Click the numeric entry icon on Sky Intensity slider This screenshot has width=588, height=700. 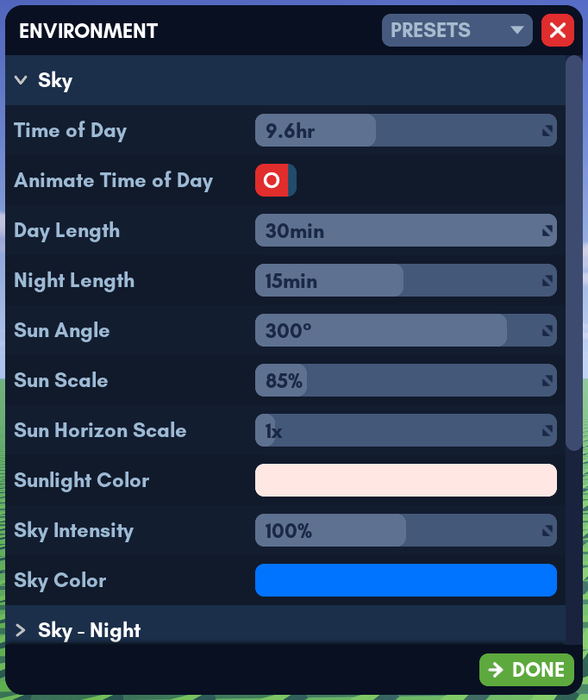(x=545, y=530)
